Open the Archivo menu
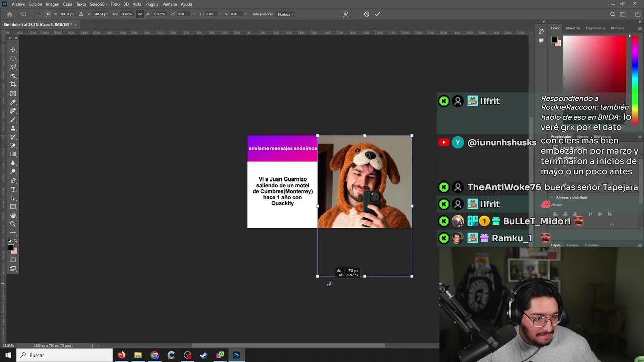 pyautogui.click(x=18, y=4)
